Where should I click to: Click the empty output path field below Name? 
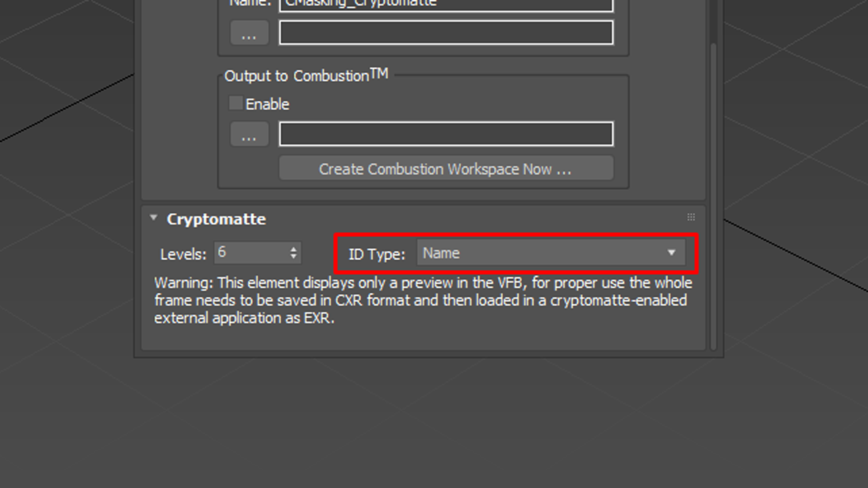446,32
